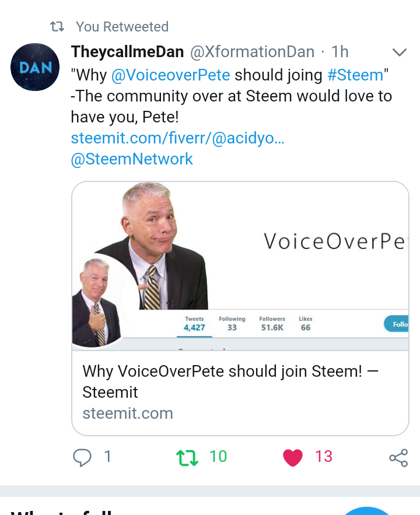Click the @XformationDan handle
420x515 pixels.
pos(252,52)
